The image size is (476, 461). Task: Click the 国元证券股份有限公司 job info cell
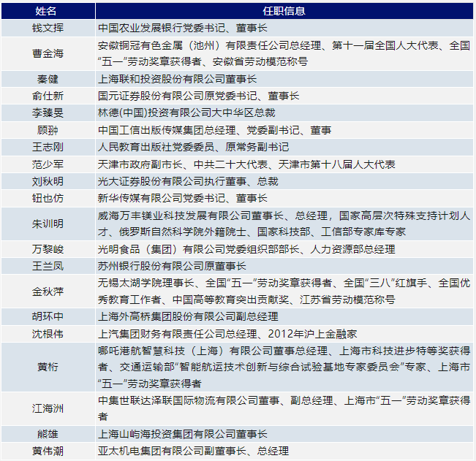click(x=284, y=96)
